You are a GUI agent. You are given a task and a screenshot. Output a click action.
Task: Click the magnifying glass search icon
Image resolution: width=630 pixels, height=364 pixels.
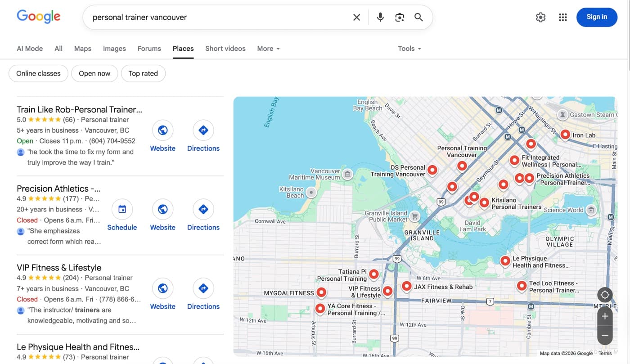point(418,18)
